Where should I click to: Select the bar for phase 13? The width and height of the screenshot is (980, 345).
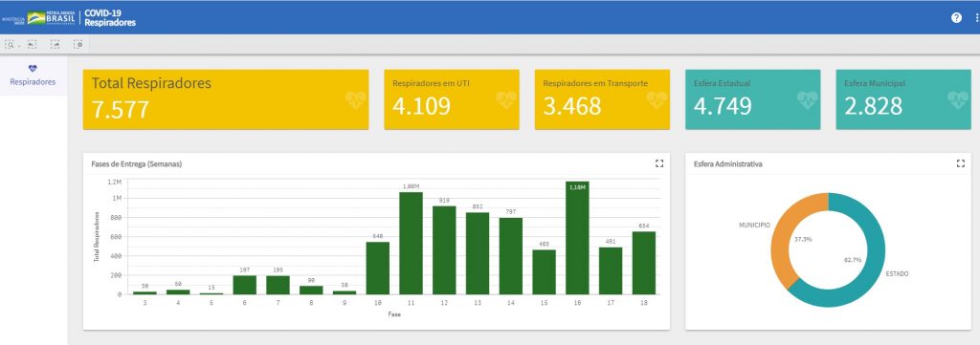[x=478, y=253]
